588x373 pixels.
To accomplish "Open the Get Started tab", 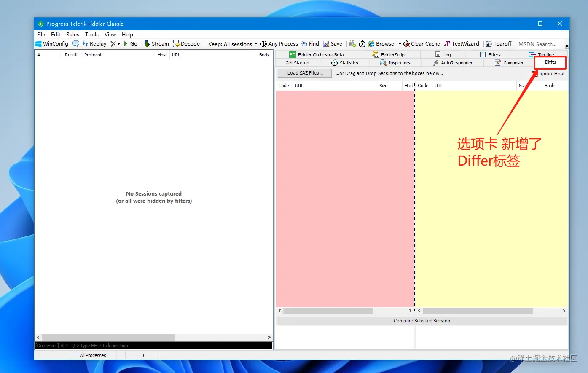I will (x=297, y=63).
